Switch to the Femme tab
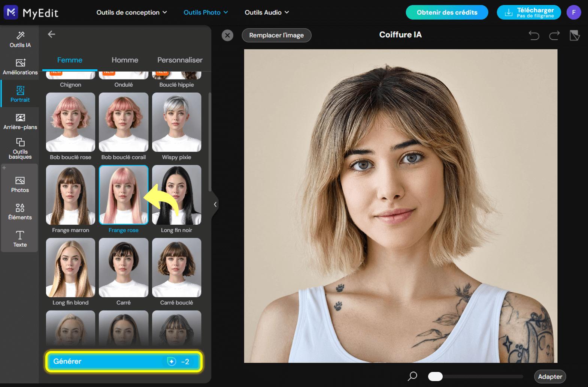 click(70, 60)
